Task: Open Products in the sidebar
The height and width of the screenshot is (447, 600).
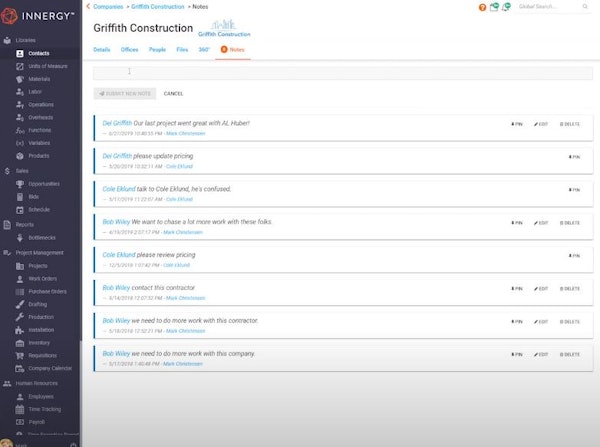Action: (39, 156)
